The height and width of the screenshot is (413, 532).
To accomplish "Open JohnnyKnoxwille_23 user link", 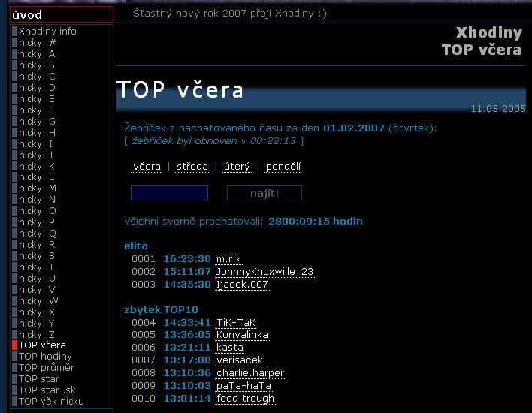I will 264,272.
